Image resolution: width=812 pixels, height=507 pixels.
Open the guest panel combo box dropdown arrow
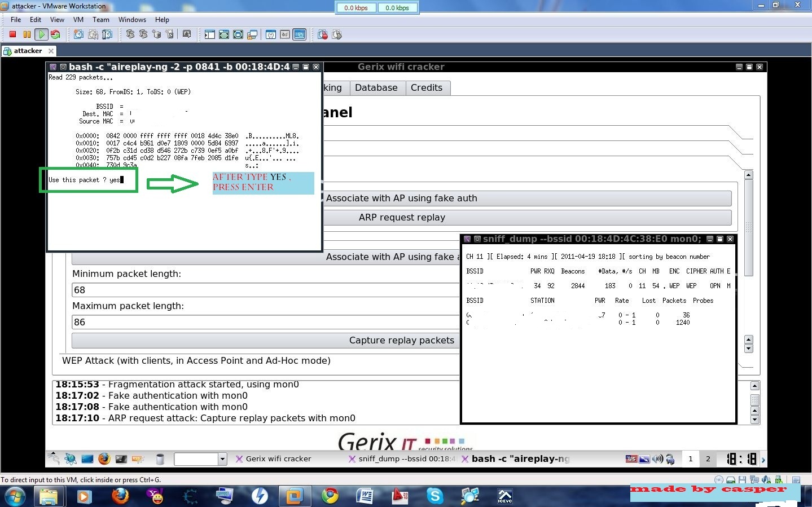pyautogui.click(x=222, y=459)
